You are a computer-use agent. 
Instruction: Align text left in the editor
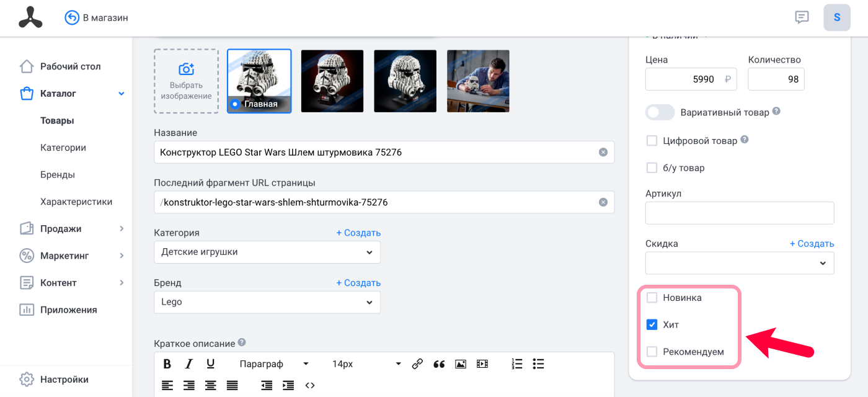(x=167, y=385)
